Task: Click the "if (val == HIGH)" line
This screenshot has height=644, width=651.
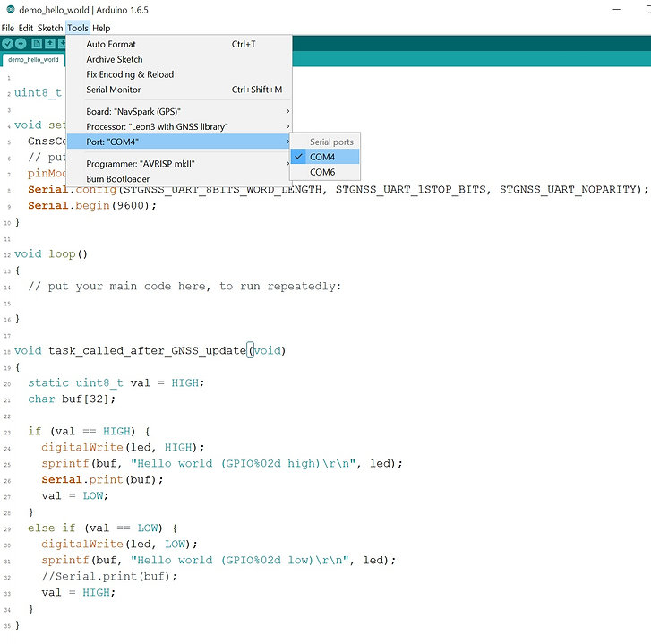Action: click(x=89, y=432)
